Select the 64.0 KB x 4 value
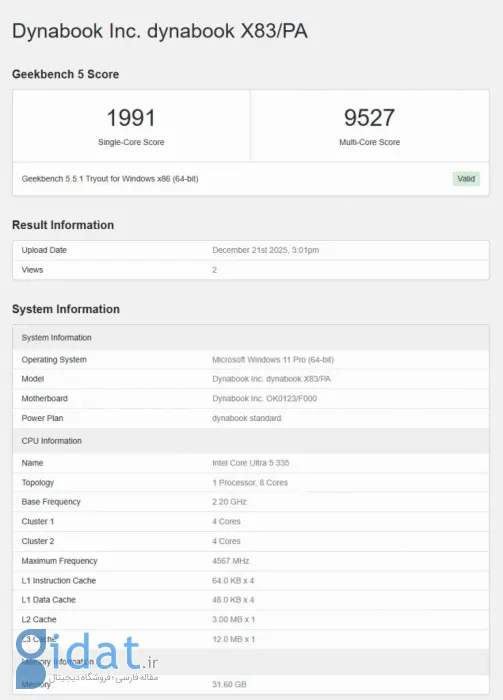 [233, 580]
